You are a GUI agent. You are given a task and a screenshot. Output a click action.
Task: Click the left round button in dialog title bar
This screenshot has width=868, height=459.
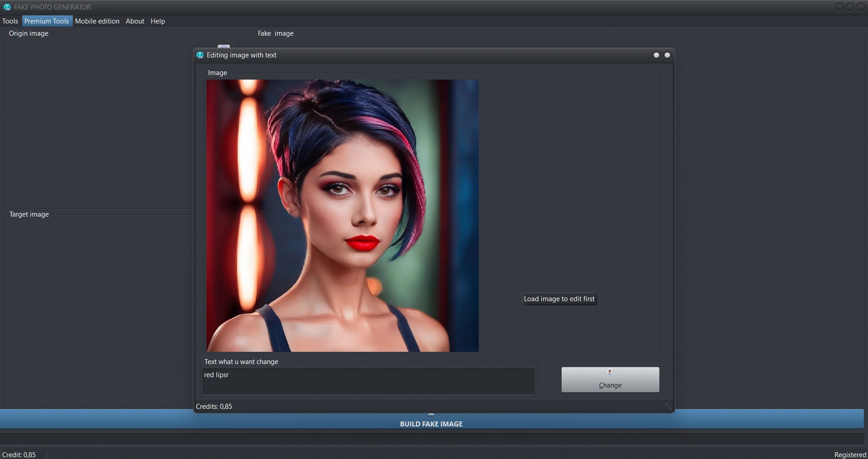point(656,55)
